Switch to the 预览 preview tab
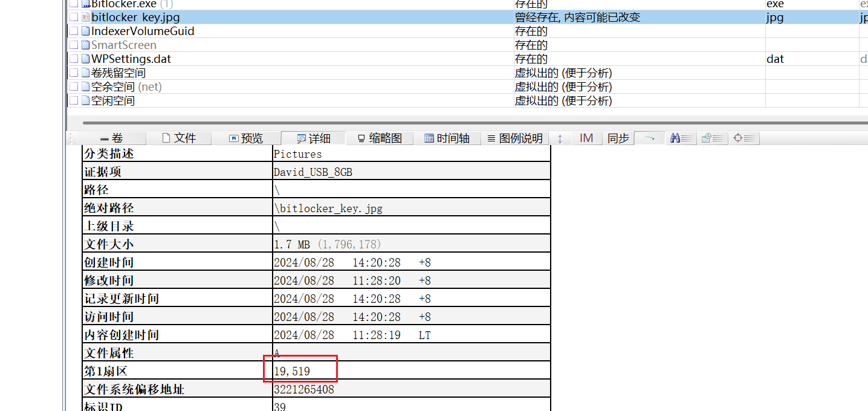The image size is (868, 411). 246,138
